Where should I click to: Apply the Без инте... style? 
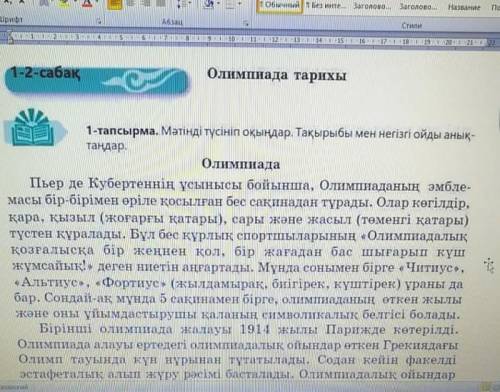(326, 6)
